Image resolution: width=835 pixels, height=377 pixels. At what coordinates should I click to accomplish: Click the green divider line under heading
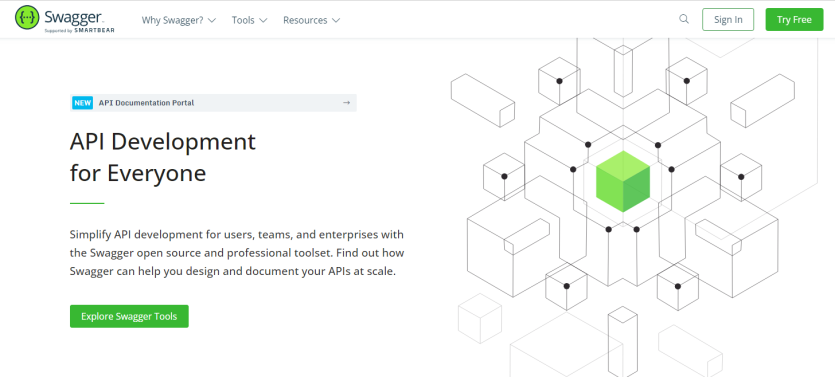(x=87, y=203)
